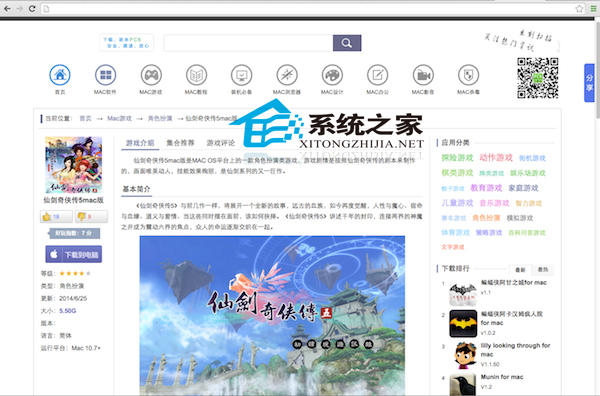Image resolution: width=600 pixels, height=396 pixels.
Task: Open the MAC教程 book icon
Action: tap(196, 75)
